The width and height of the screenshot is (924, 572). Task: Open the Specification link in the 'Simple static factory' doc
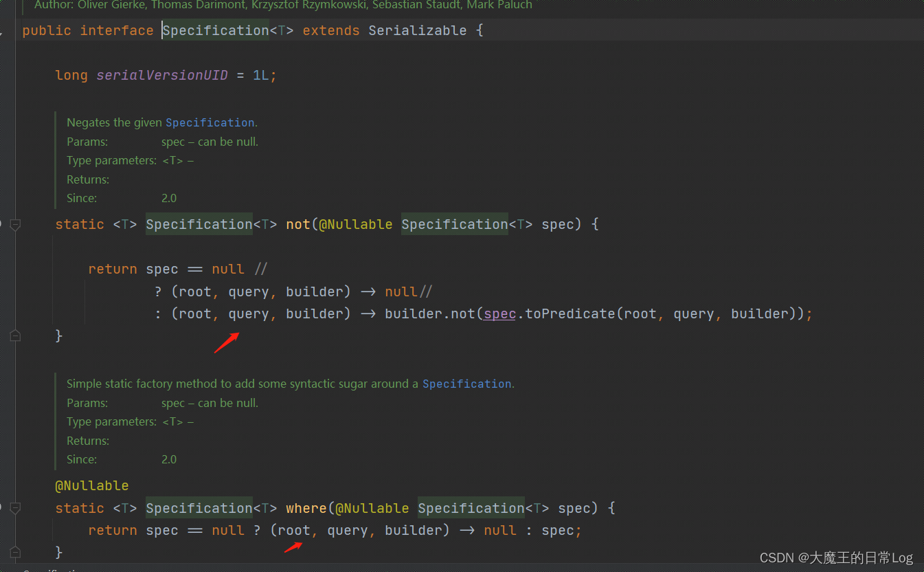pos(467,384)
